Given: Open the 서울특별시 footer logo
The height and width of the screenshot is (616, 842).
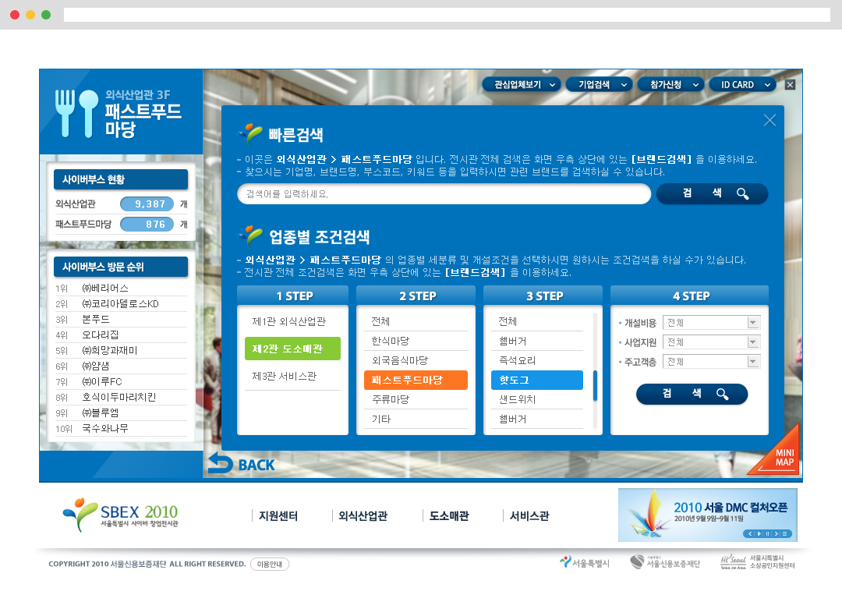Looking at the screenshot, I should click(584, 563).
